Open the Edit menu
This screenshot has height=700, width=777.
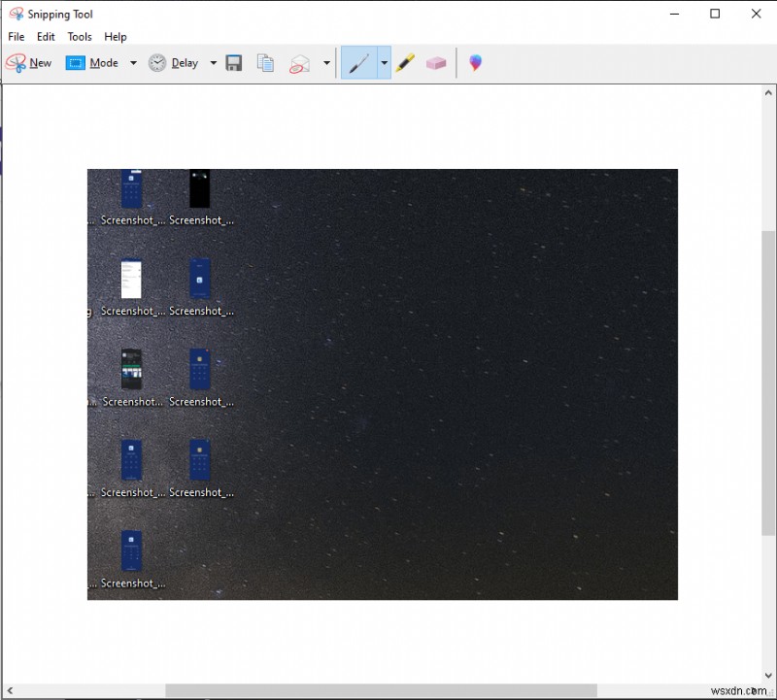pyautogui.click(x=45, y=36)
